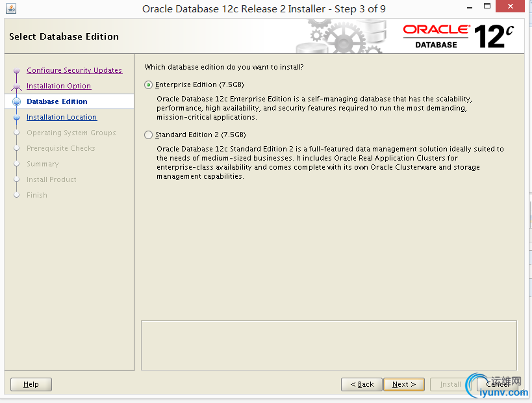Viewport: 532px width, 403px height.
Task: Click the Enterprise Edition description paragraph
Action: coord(314,108)
